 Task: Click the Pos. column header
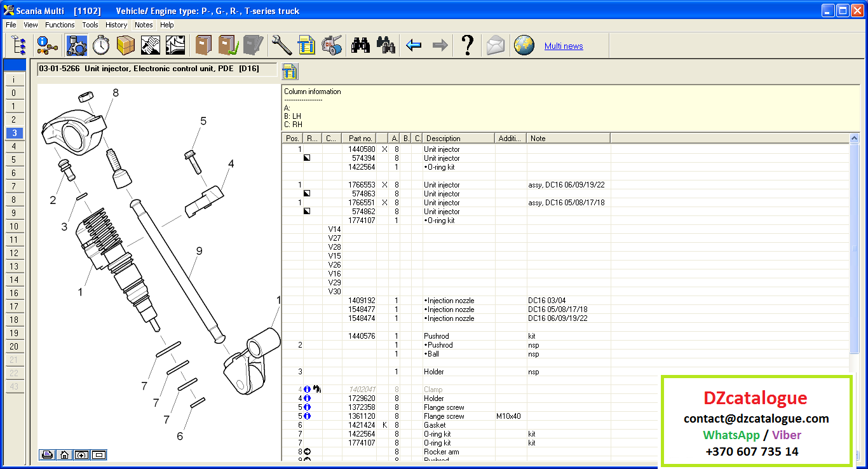292,138
